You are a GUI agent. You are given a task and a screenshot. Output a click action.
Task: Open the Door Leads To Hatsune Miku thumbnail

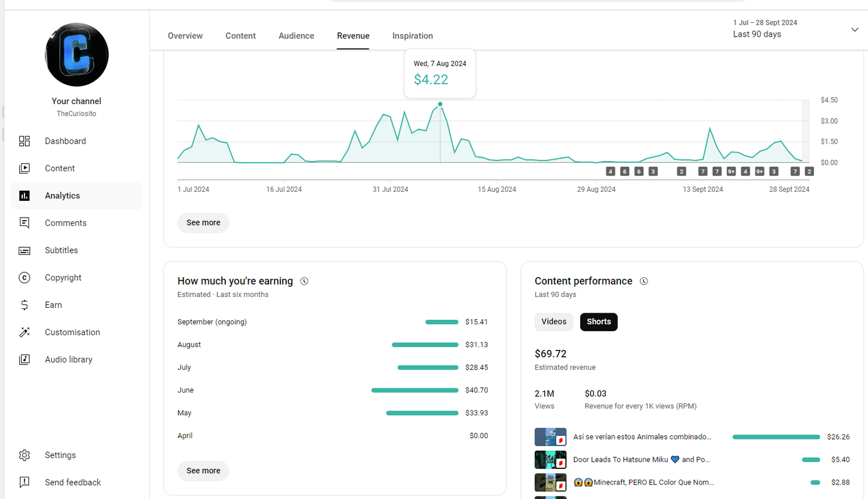550,460
